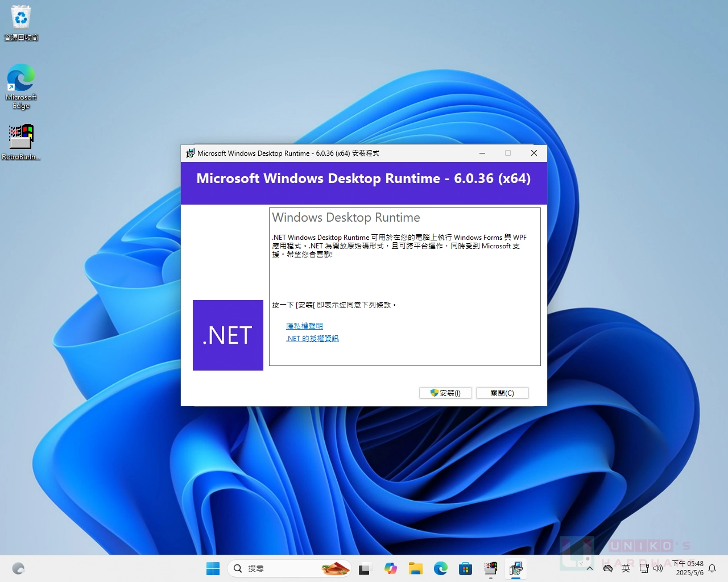Click the widgets icon in taskbar corner
The image size is (728, 582).
pyautogui.click(x=18, y=568)
